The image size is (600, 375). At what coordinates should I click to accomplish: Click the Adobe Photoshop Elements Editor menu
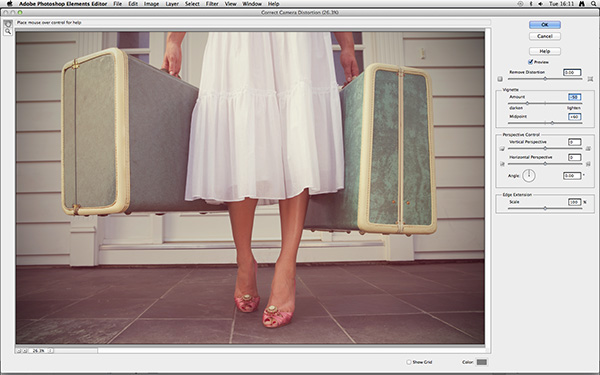click(x=64, y=3)
